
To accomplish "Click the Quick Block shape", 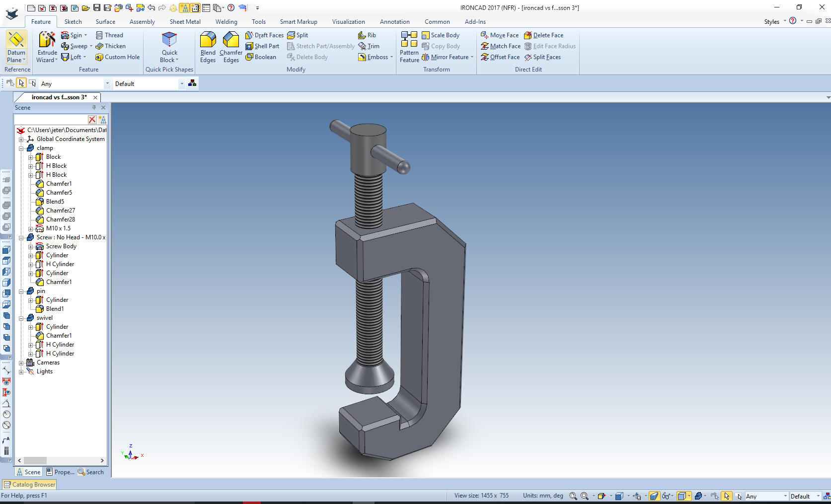I will 169,47.
